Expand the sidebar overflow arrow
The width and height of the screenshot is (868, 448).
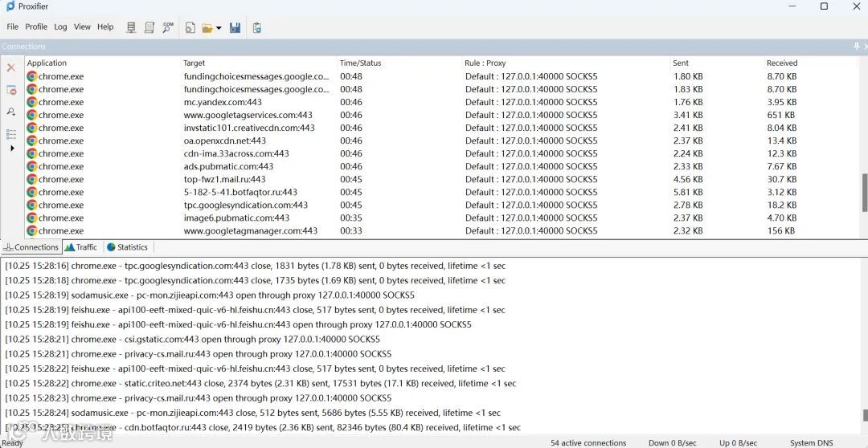[x=12, y=149]
